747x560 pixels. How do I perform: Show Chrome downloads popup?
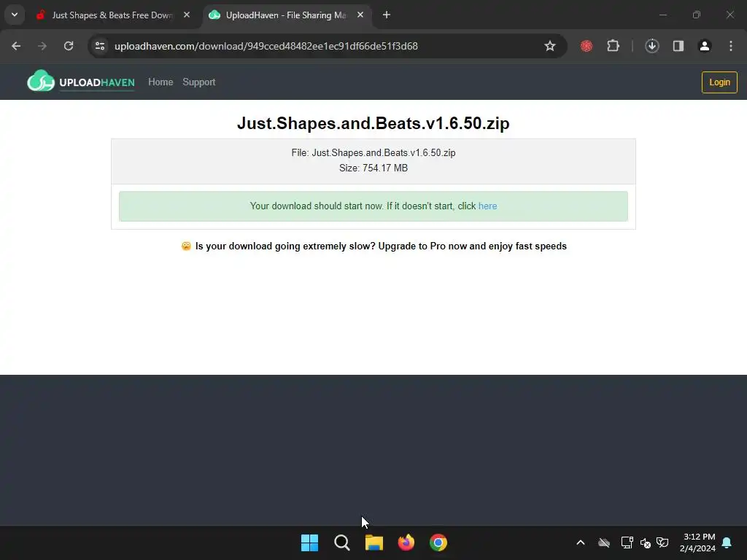651,46
